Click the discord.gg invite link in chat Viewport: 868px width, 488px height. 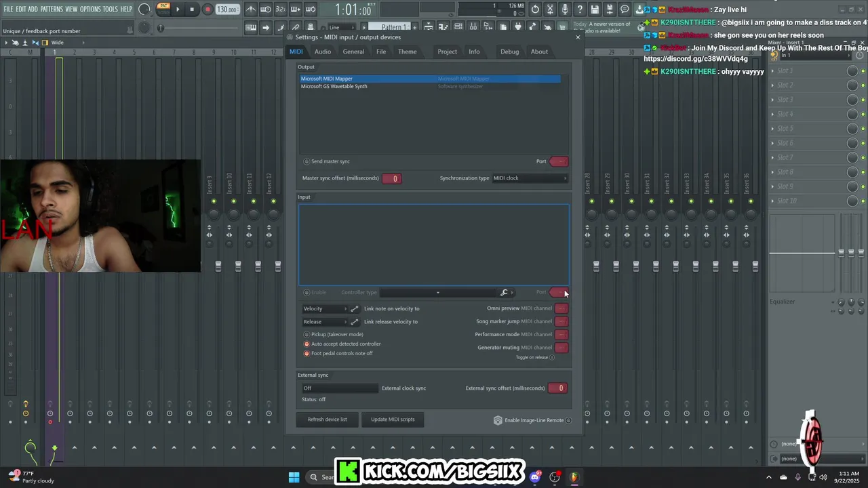pos(696,59)
